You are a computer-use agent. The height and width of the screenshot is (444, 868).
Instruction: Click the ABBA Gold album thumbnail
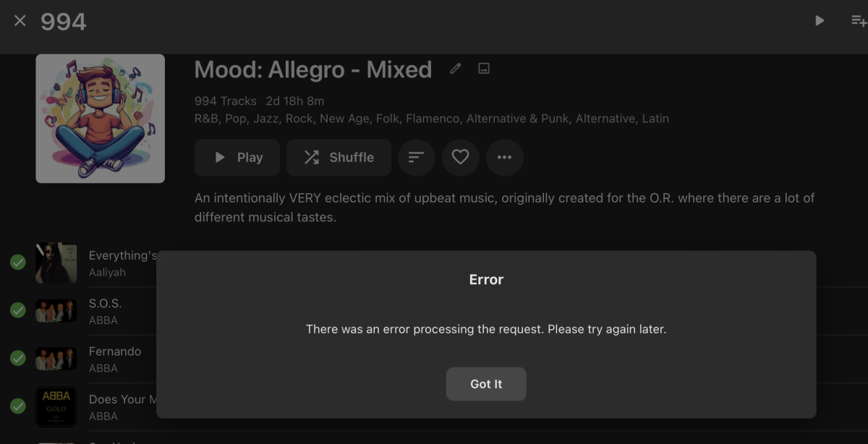[56, 406]
